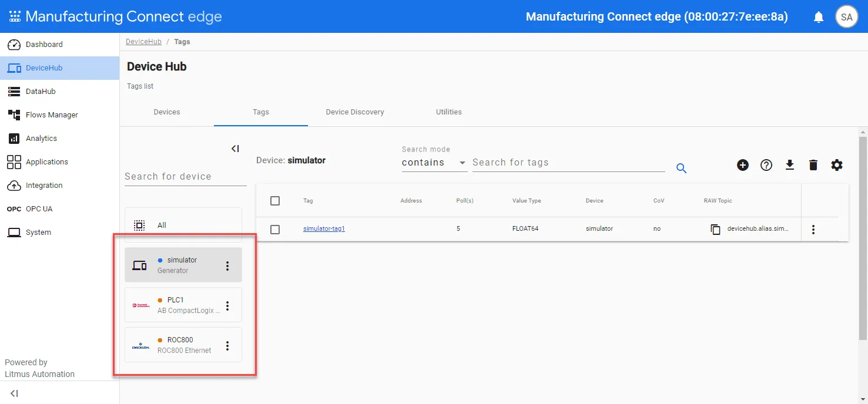
Task: Click the download tags icon
Action: click(790, 165)
